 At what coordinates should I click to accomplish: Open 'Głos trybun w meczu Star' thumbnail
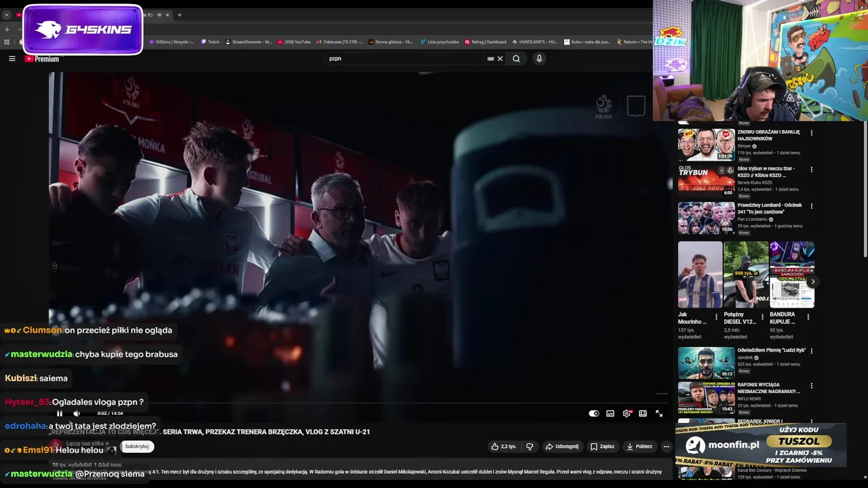705,181
